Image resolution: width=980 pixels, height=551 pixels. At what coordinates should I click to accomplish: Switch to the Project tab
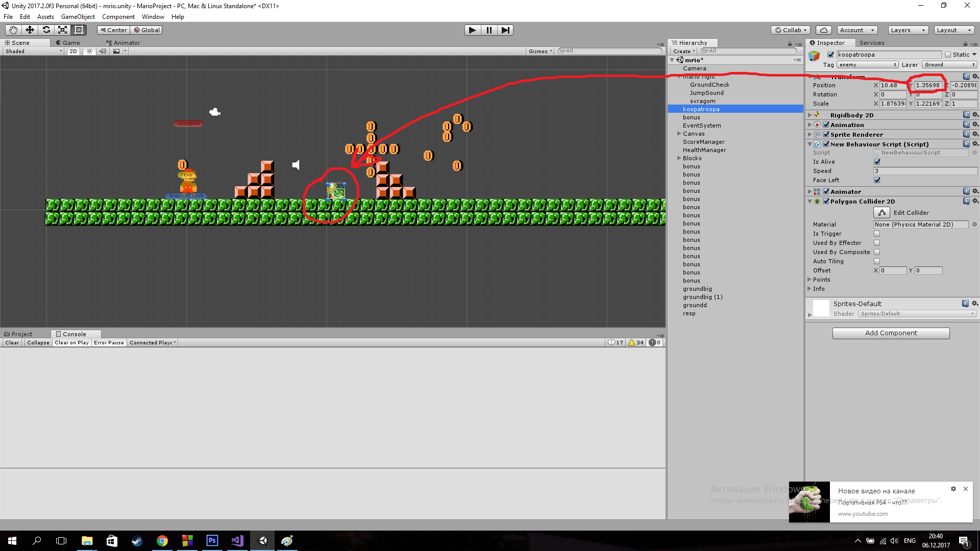point(18,334)
